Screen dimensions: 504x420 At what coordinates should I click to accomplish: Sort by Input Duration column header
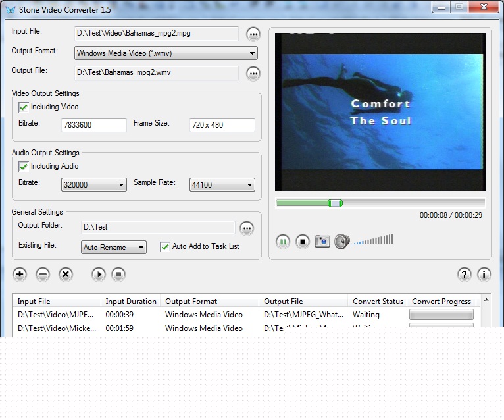tap(131, 302)
